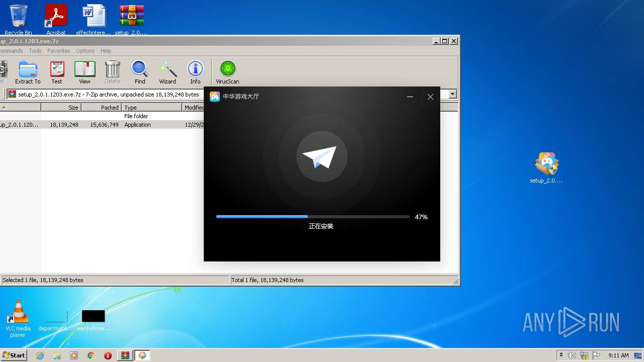Open the View toolbar icon in WinRAR
The image size is (644, 362).
tap(85, 72)
